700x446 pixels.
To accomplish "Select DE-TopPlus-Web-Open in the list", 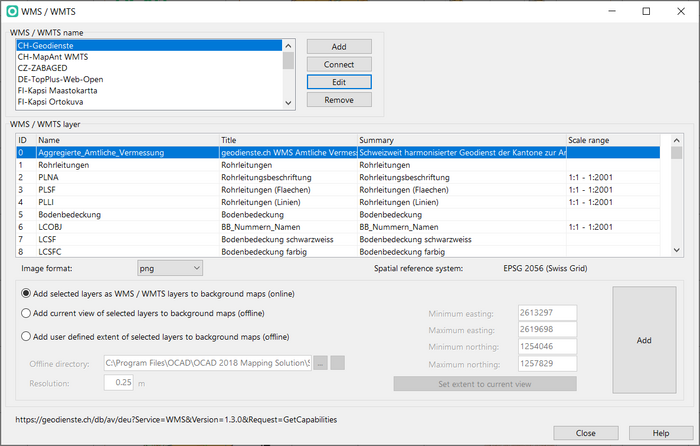I will tap(149, 79).
